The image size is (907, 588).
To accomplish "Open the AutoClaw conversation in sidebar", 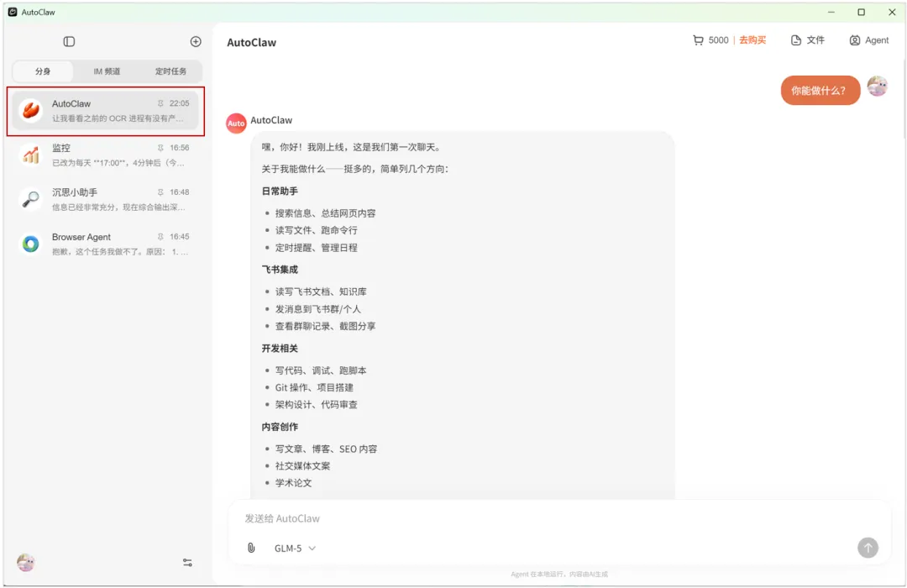I will 105,111.
